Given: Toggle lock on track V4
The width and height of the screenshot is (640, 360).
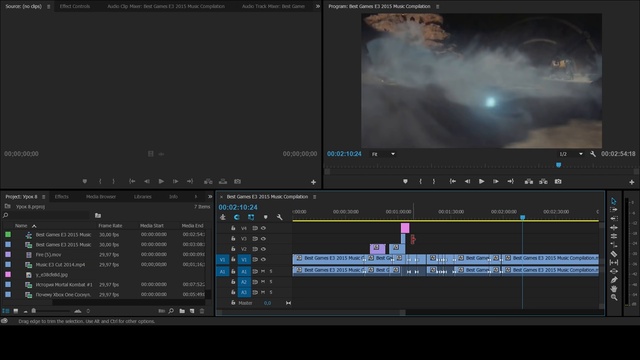Looking at the screenshot, I should click(233, 228).
